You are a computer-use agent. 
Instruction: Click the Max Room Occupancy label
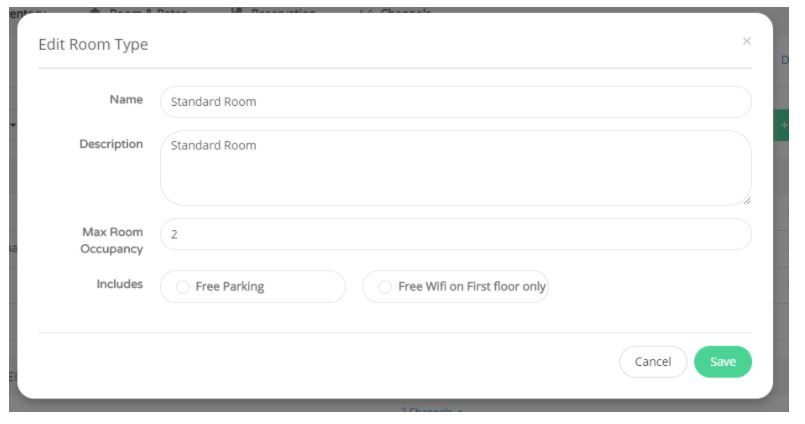(x=112, y=240)
